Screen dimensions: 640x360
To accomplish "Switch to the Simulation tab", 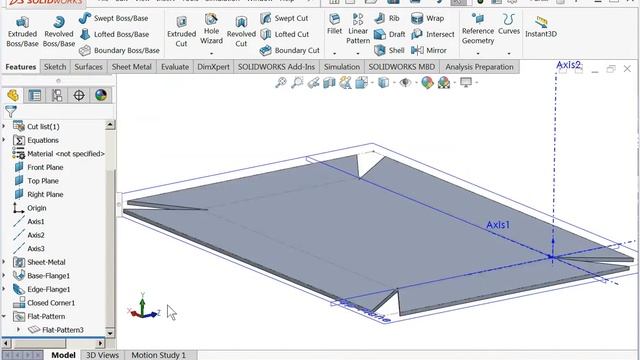I will [x=342, y=67].
